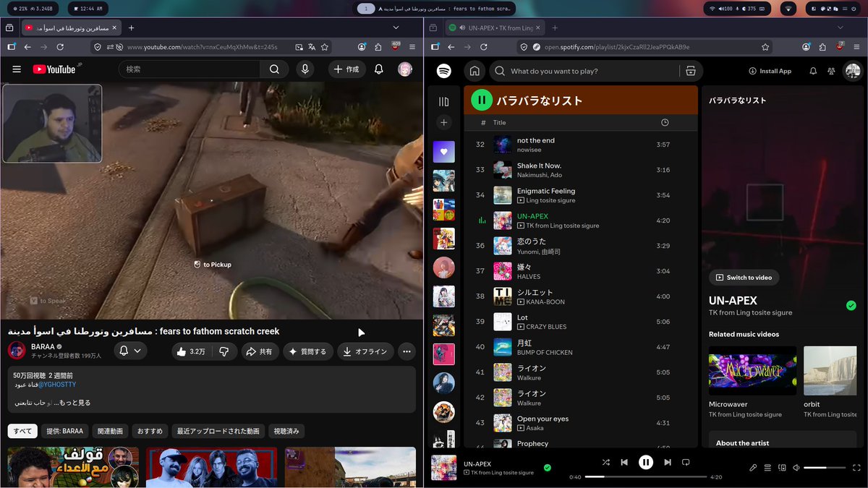868x488 pixels.
Task: Open new tab in YouTube browser window
Action: [132, 27]
